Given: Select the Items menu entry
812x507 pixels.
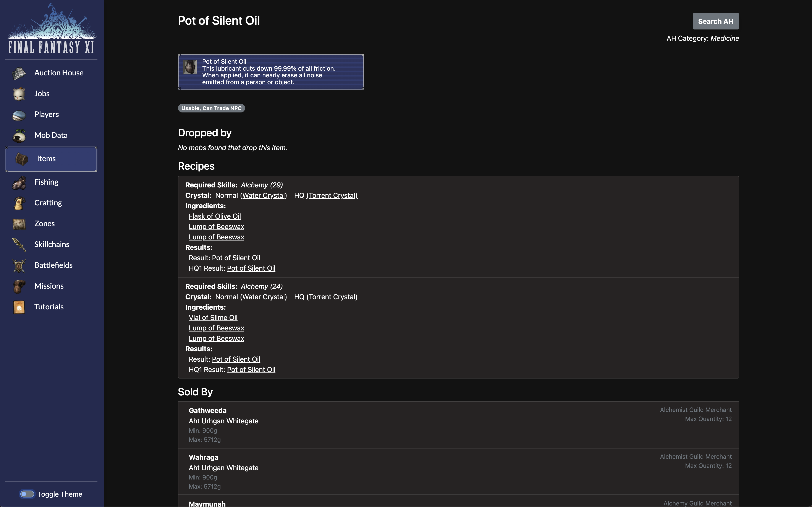Looking at the screenshot, I should [x=46, y=159].
